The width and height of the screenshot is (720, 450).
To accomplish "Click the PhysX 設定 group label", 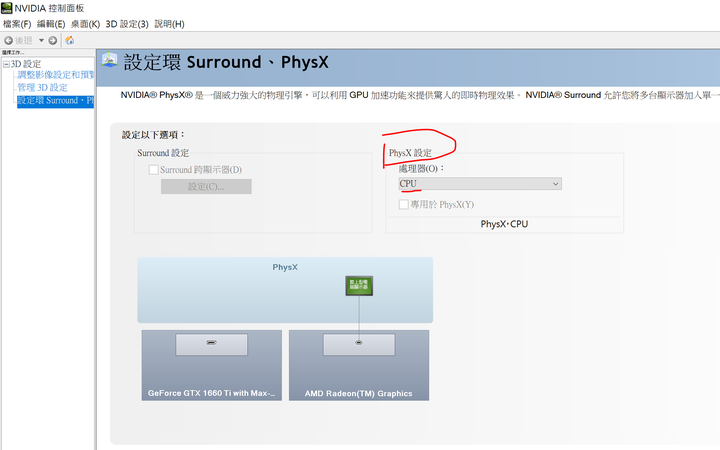I will [410, 153].
